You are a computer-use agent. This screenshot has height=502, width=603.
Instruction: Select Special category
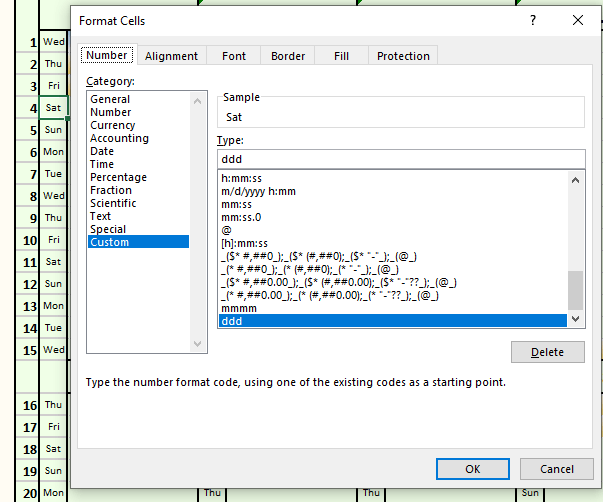pos(138,229)
